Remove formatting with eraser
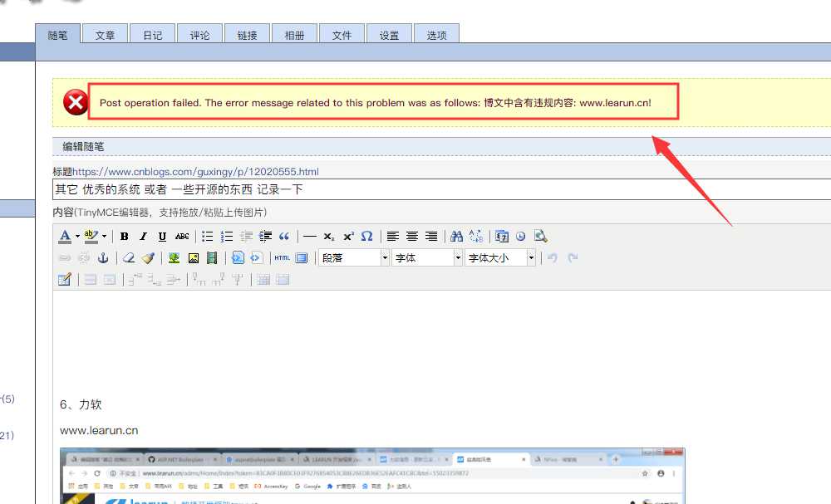The height and width of the screenshot is (504, 831). [x=129, y=258]
